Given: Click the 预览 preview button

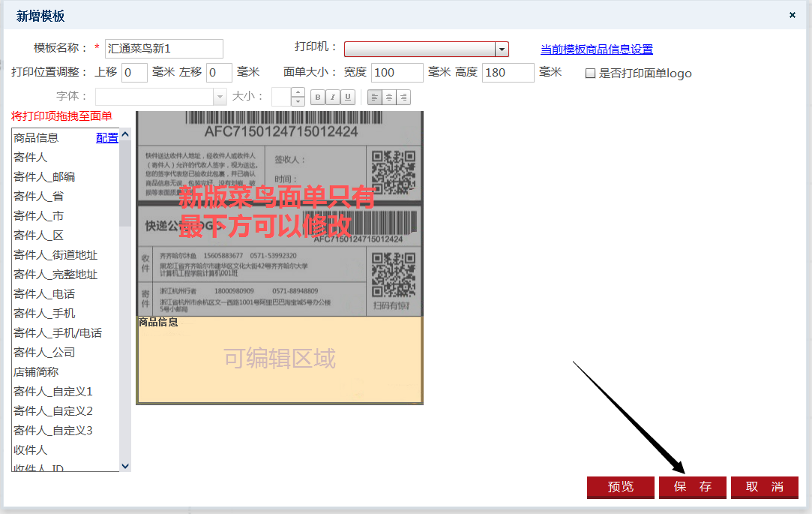Looking at the screenshot, I should click(x=620, y=487).
